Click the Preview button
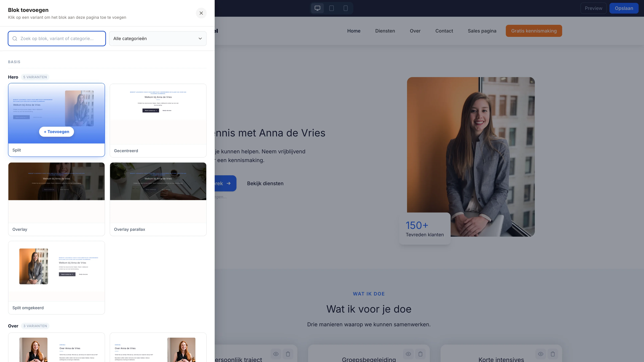The image size is (644, 362). coord(593,8)
